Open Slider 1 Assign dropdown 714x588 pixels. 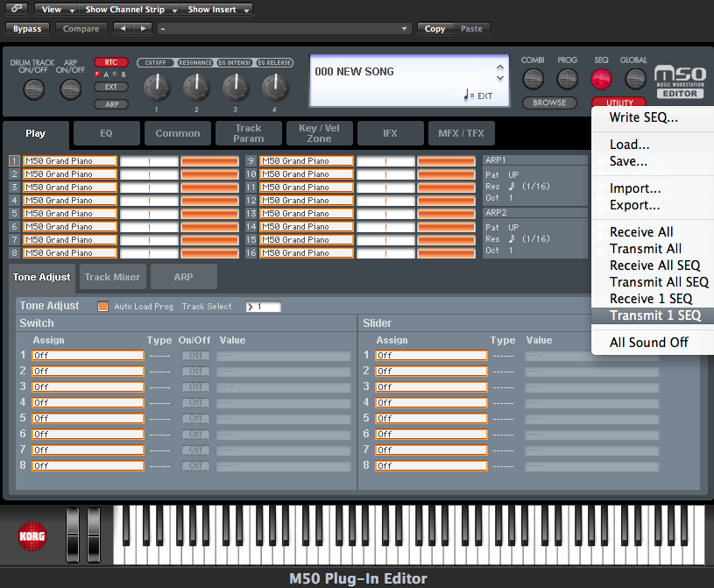click(x=431, y=355)
